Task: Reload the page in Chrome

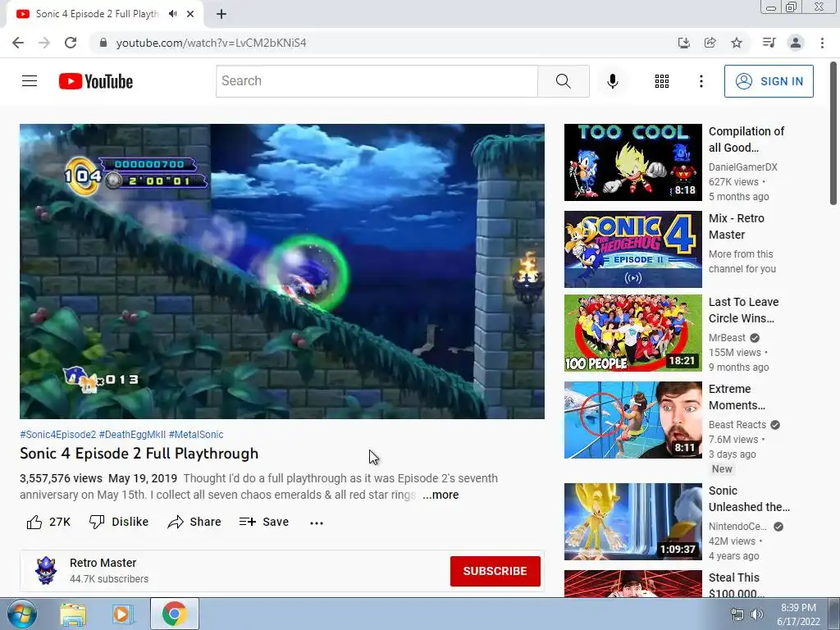Action: point(71,43)
